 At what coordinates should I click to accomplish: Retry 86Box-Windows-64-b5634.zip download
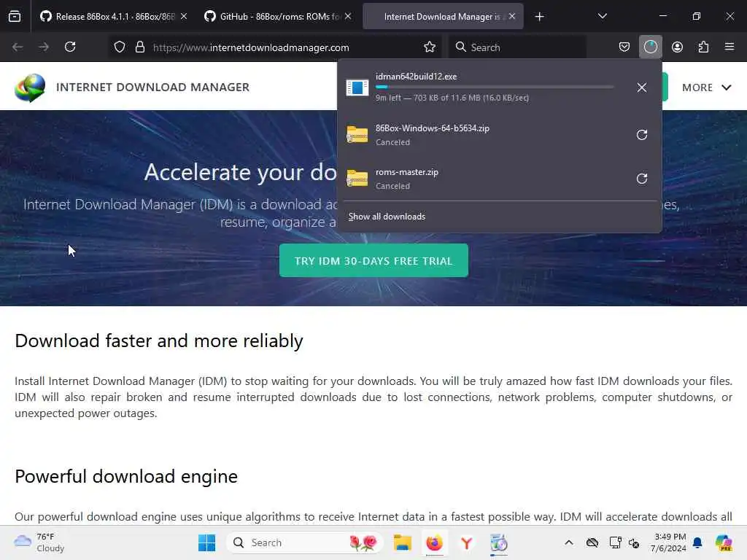pyautogui.click(x=642, y=135)
